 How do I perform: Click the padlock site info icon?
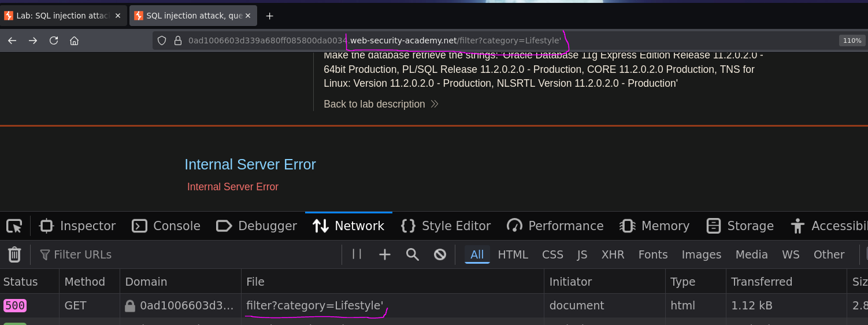click(178, 40)
